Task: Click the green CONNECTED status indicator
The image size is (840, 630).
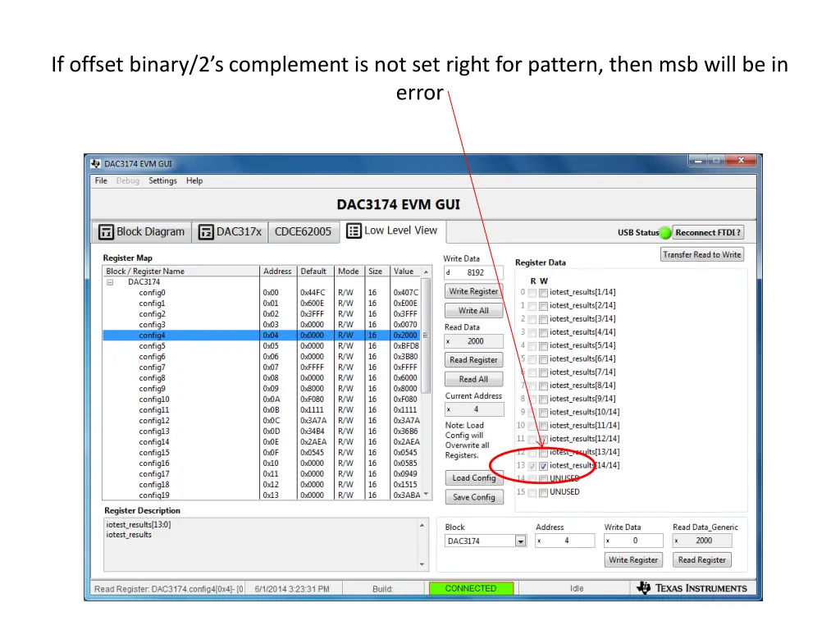Action: pos(471,588)
